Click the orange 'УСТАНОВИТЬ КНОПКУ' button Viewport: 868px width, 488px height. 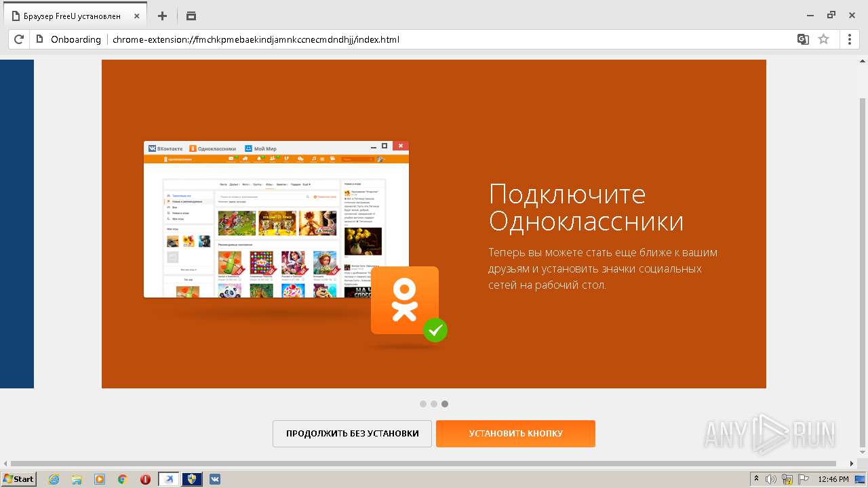[515, 434]
